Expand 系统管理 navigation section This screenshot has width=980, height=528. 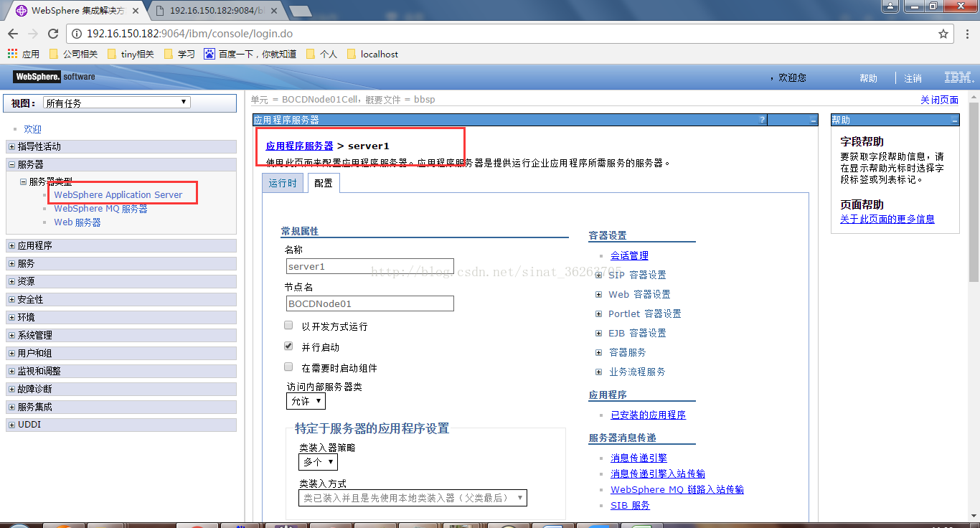tap(11, 335)
